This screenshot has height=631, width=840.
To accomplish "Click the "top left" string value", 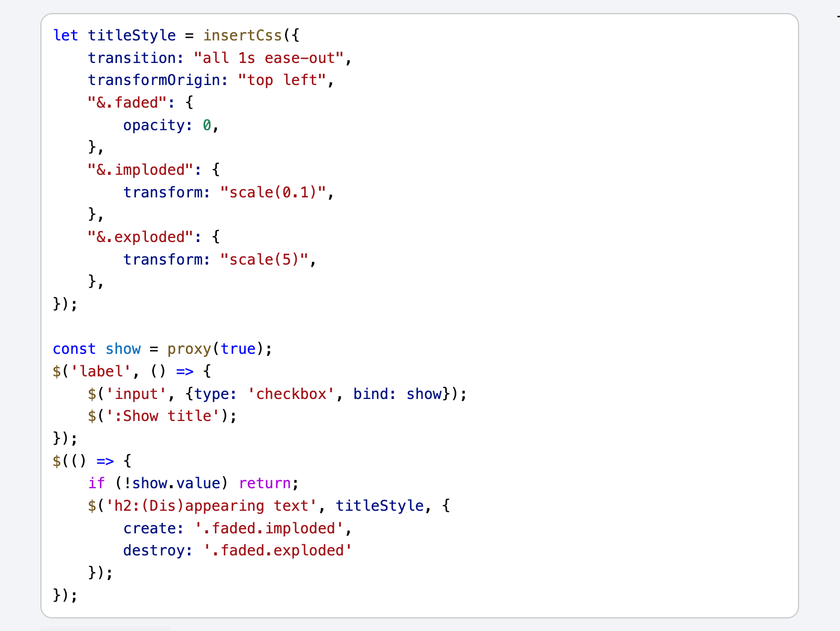I will click(281, 80).
